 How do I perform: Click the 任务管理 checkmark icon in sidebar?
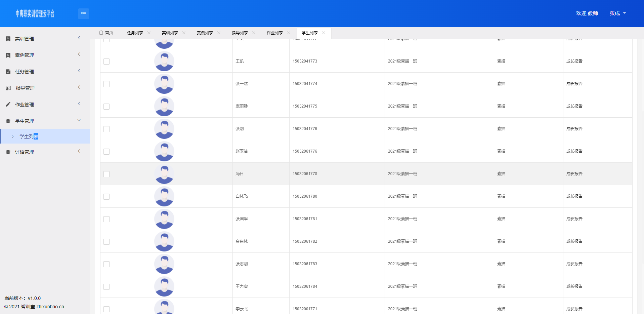tap(8, 72)
